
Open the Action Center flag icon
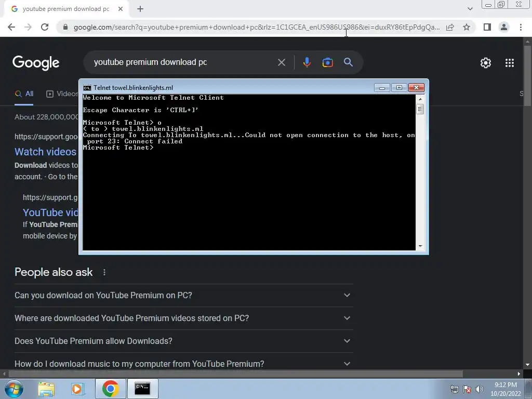467,389
